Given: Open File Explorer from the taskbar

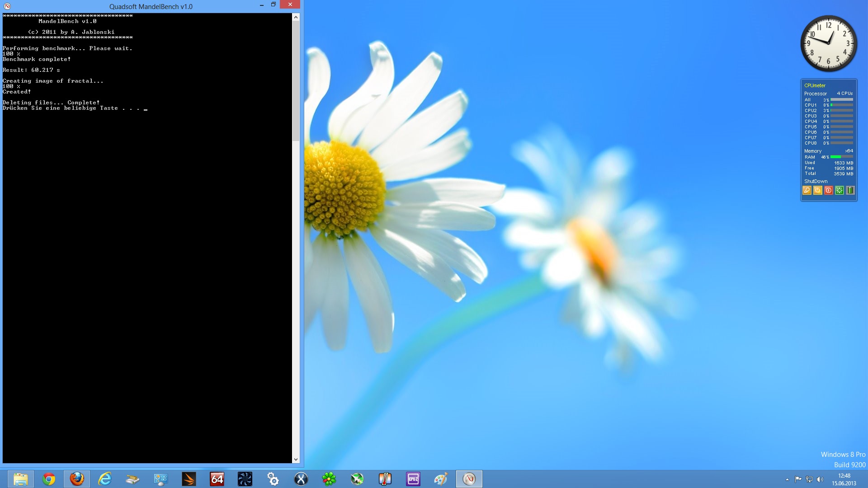Looking at the screenshot, I should [21, 479].
